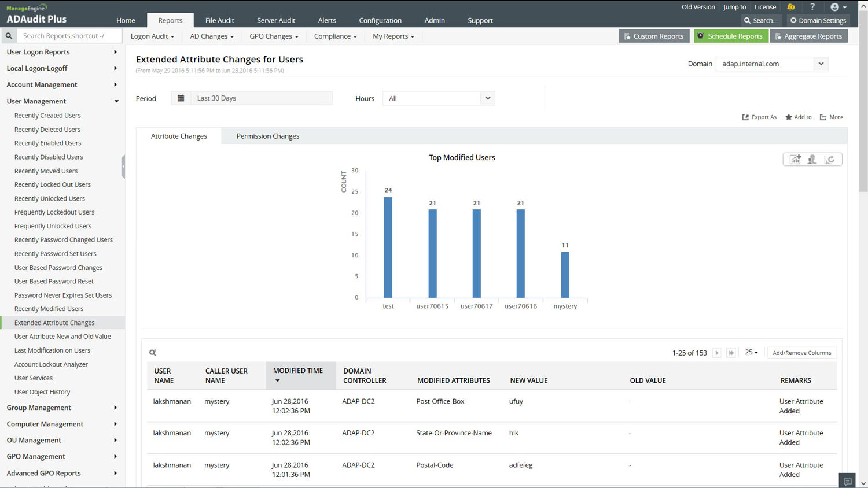Click the calendar icon beside Period
Viewport: 868px width, 488px height.
(181, 98)
